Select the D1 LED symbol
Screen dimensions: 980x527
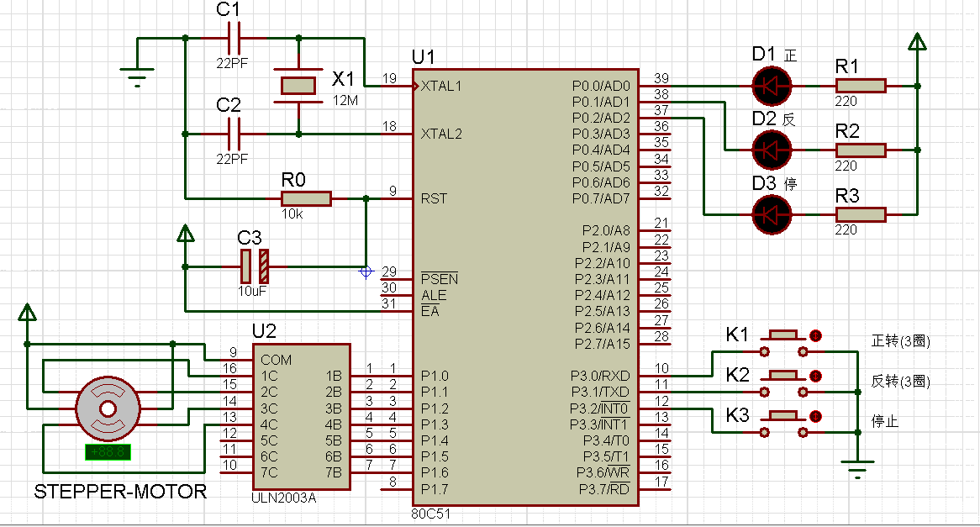772,86
